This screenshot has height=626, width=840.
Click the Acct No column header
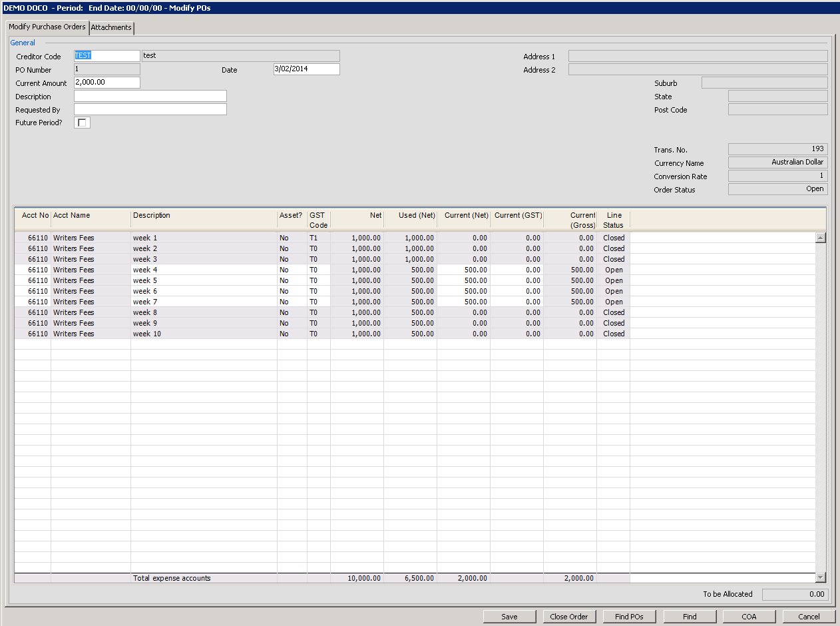33,220
